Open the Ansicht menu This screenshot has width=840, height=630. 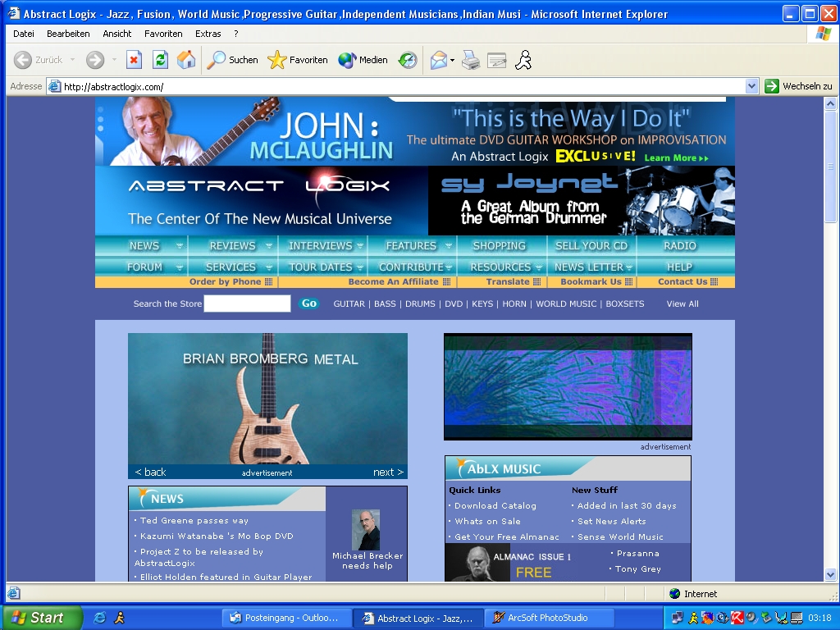coord(116,34)
